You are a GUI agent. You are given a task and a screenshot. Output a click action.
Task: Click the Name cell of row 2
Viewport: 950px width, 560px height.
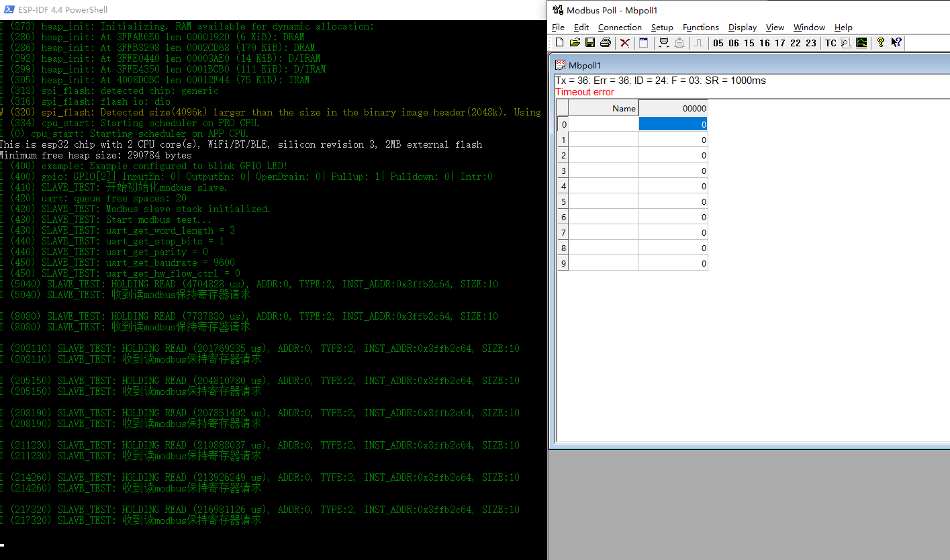point(603,155)
